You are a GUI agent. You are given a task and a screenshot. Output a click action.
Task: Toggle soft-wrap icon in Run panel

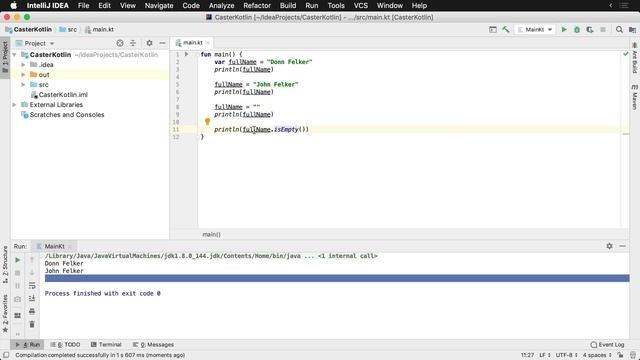pyautogui.click(x=32, y=285)
